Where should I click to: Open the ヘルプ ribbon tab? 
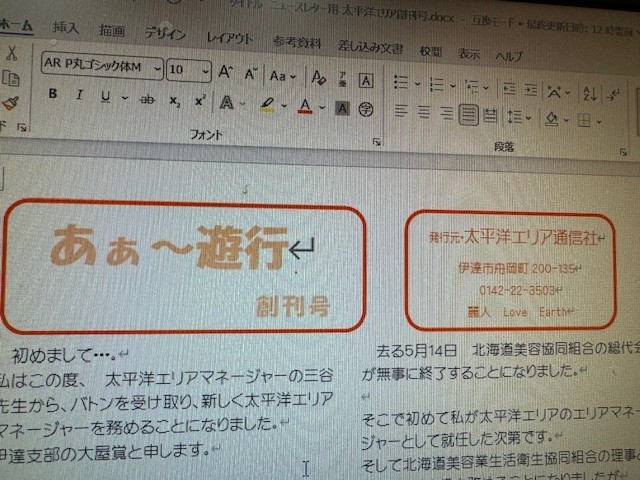[x=509, y=55]
